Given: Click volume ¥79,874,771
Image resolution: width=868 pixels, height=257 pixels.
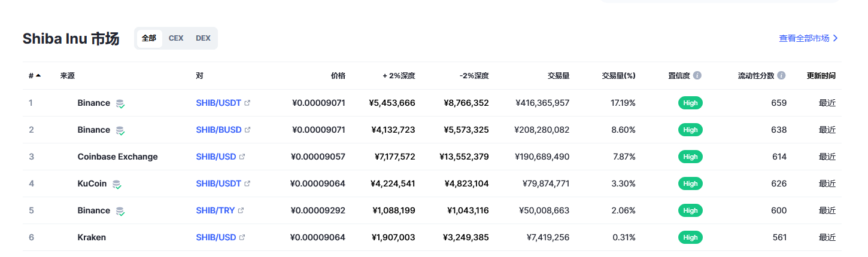Looking at the screenshot, I should coord(546,183).
